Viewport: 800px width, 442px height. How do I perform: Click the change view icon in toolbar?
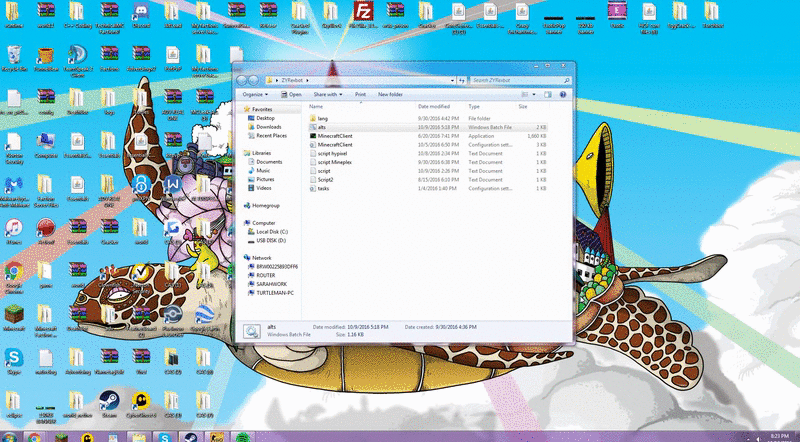524,94
